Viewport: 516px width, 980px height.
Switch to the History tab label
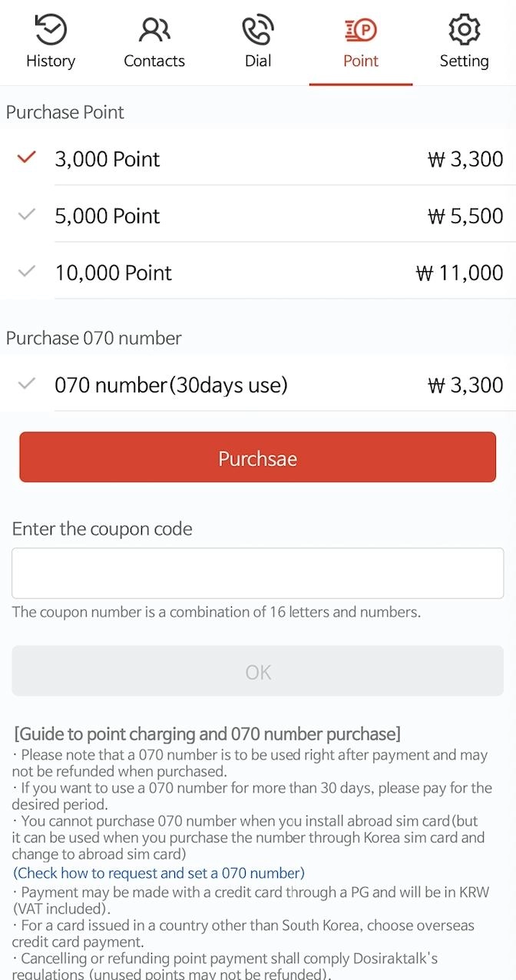pyautogui.click(x=51, y=61)
